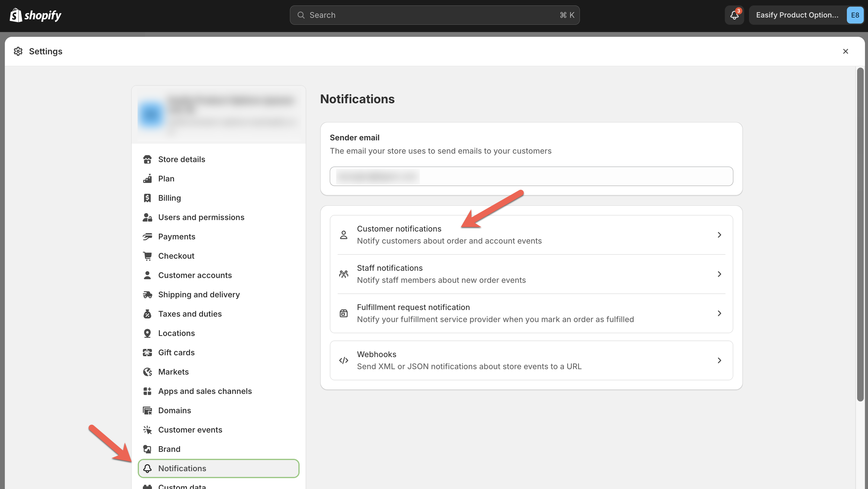The image size is (868, 489).
Task: Select the Locations pin icon
Action: (148, 333)
